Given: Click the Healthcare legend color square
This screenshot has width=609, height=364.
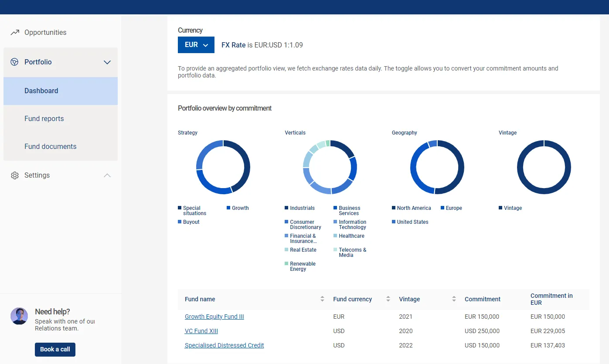Looking at the screenshot, I should [335, 236].
